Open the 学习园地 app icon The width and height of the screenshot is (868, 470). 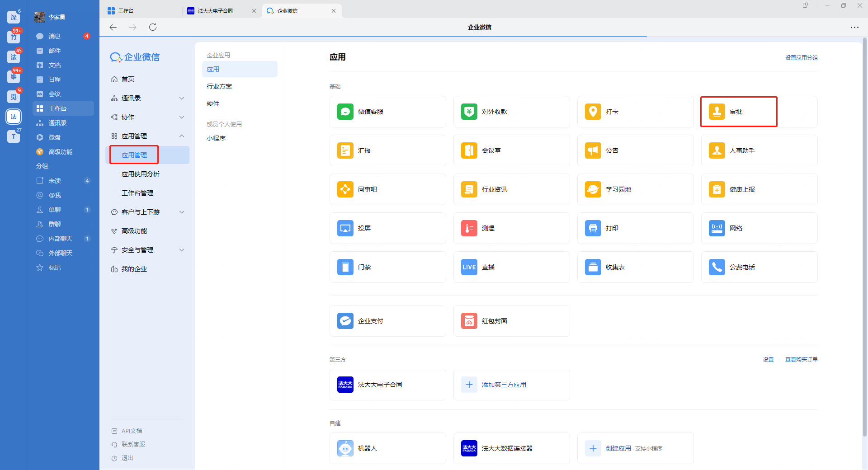(593, 189)
